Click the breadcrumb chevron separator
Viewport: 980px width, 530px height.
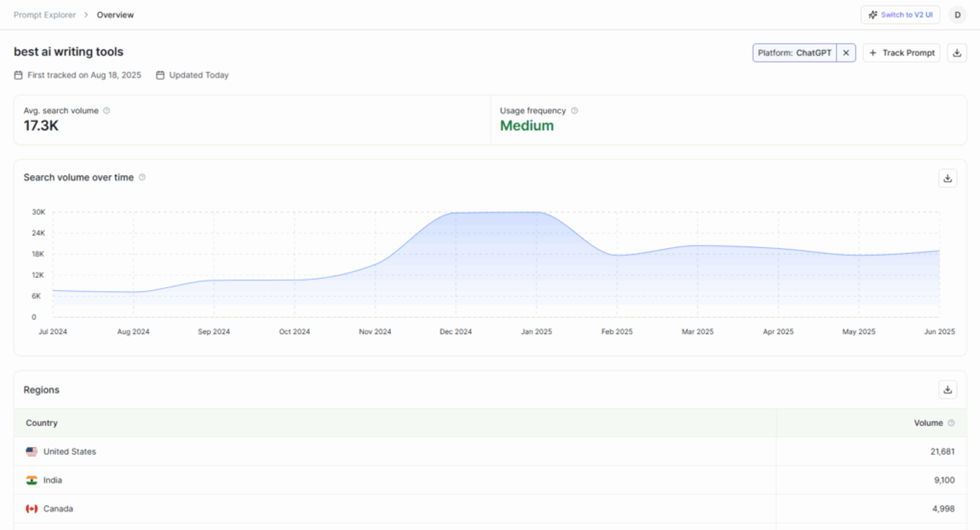pos(86,15)
